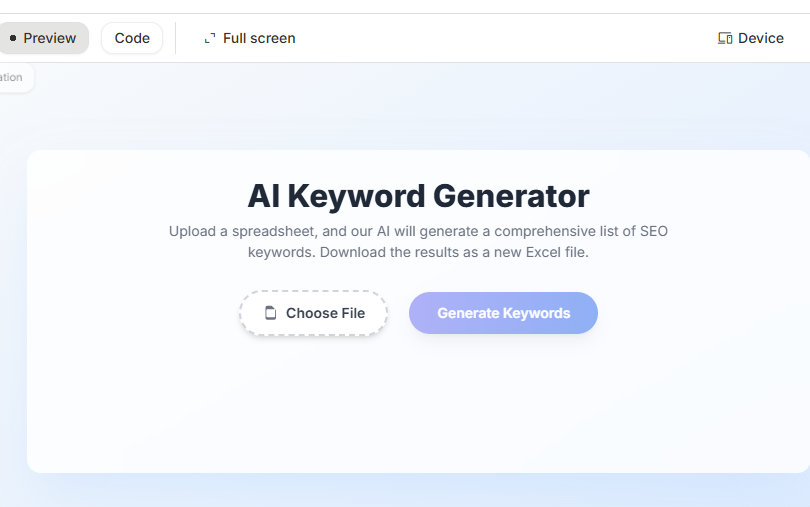
Task: Select the partially hidden pill ending in 'ation'
Action: pos(14,78)
